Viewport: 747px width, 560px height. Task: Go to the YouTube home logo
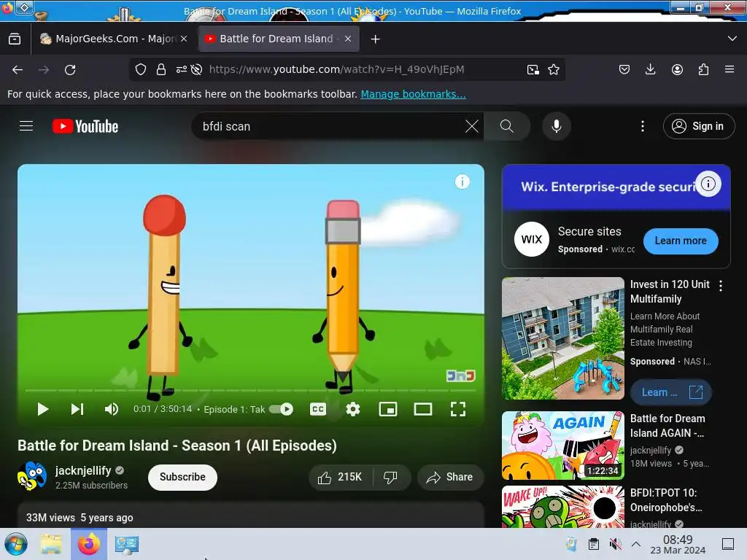(x=85, y=126)
